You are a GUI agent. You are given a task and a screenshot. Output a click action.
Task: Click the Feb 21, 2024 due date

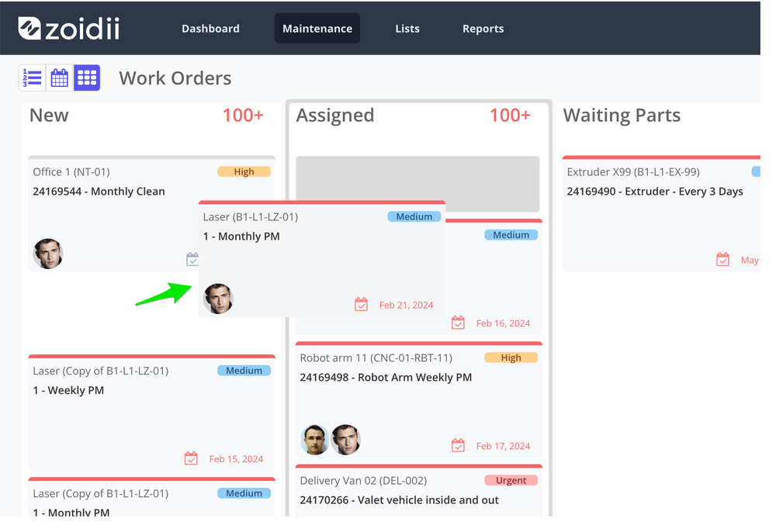(x=407, y=305)
